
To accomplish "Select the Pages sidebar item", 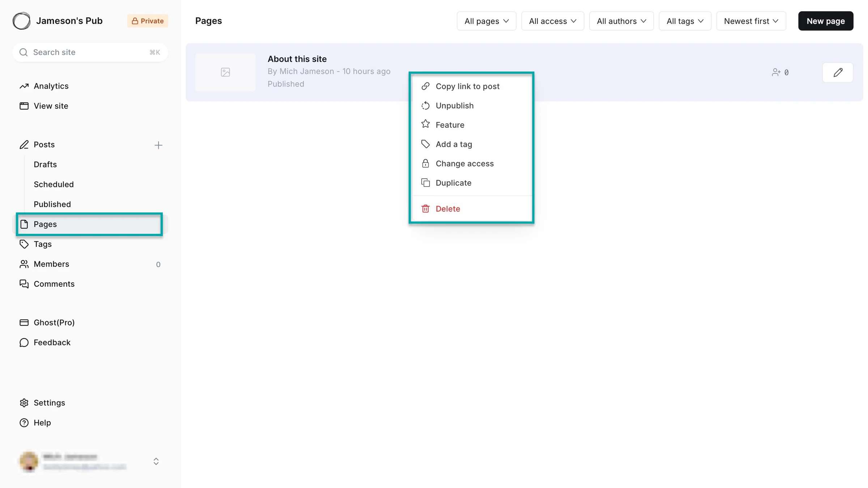I will pos(89,224).
